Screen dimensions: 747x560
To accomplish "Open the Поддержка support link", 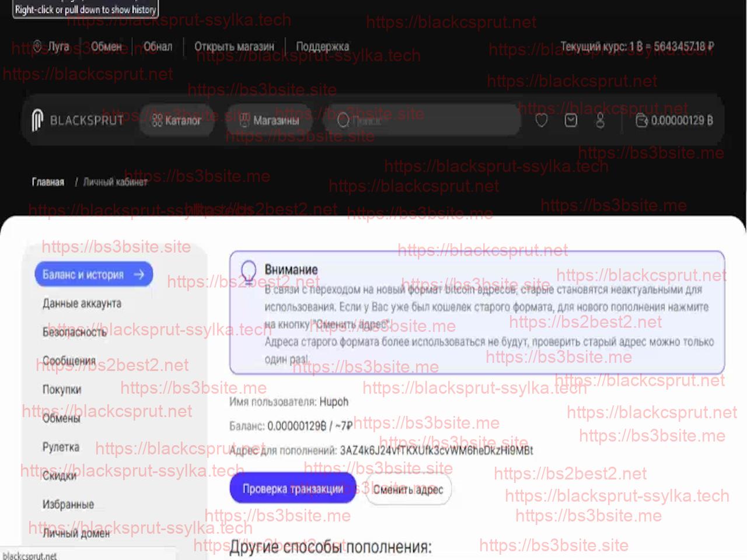I will (x=322, y=46).
